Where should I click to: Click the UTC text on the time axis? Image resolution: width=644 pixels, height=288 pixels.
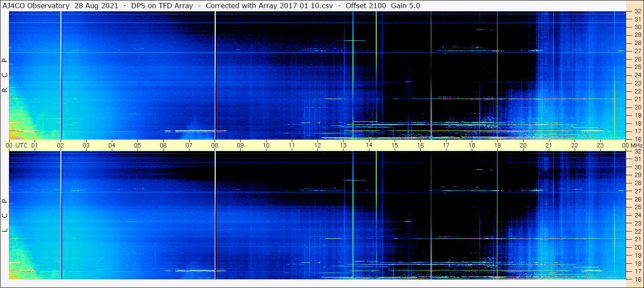click(x=22, y=145)
